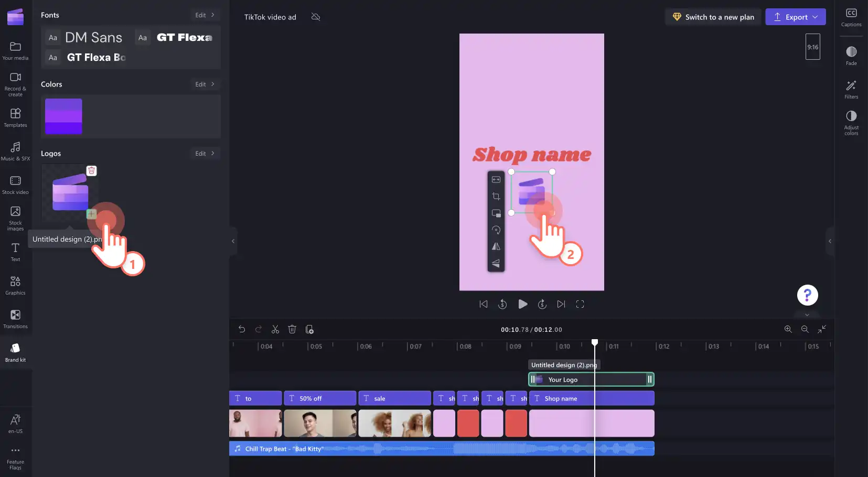The width and height of the screenshot is (868, 477).
Task: Toggle picture-in-picture in floating toolbar
Action: 496,213
